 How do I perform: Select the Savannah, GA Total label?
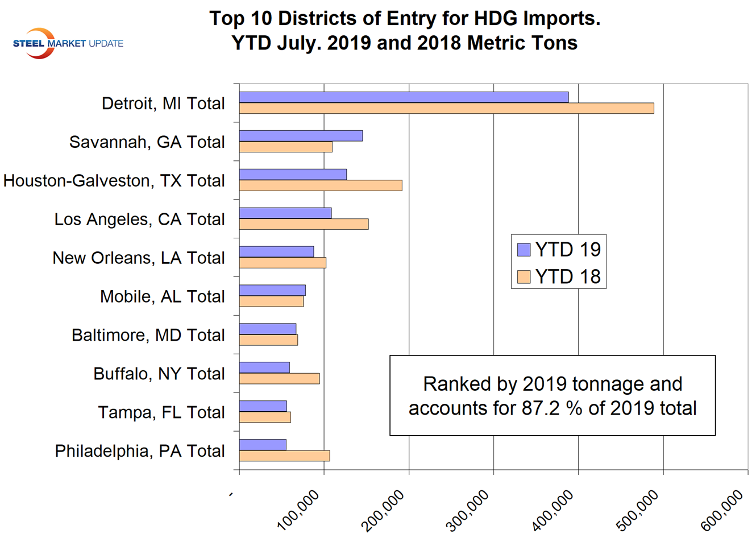147,142
